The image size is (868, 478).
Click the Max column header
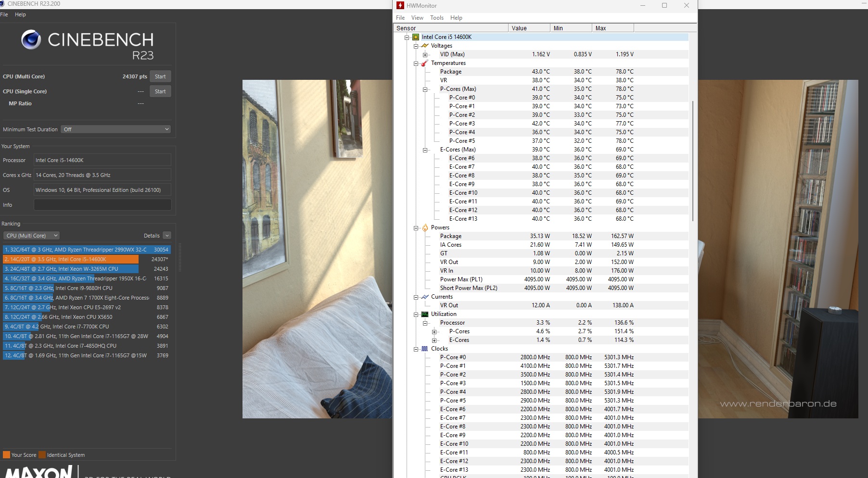(613, 28)
